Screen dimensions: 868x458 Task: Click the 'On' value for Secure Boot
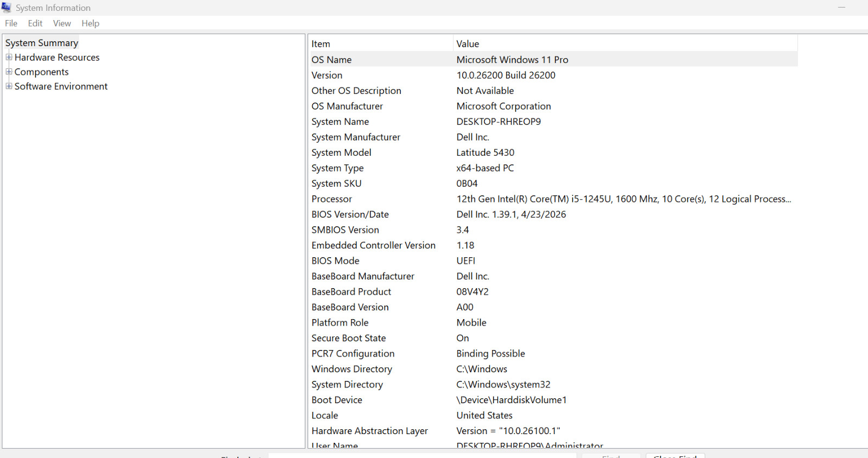click(462, 338)
